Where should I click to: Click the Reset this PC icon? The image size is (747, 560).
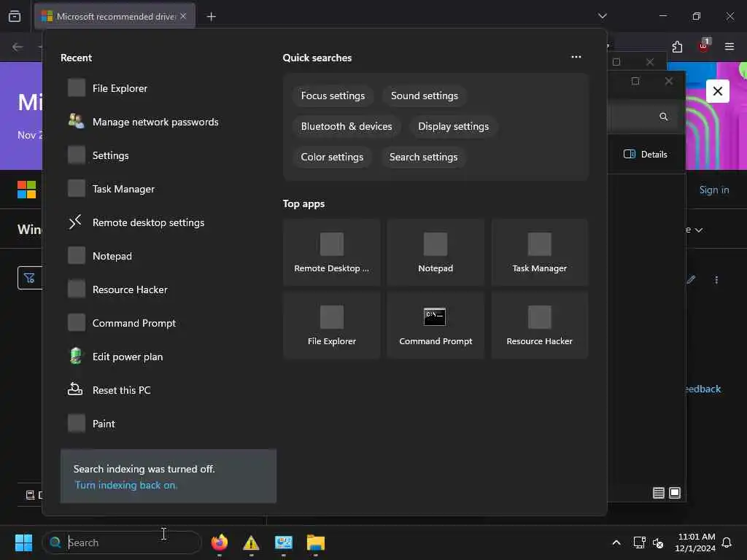75,389
